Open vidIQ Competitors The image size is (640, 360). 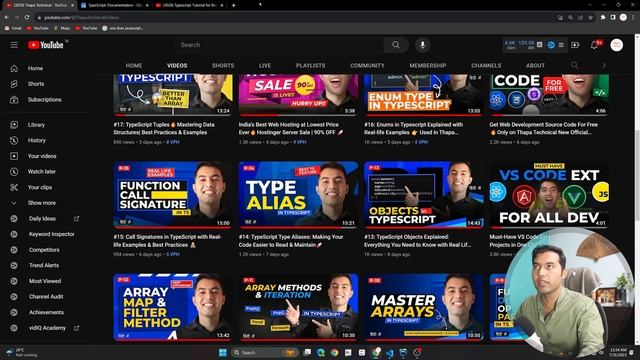[x=45, y=250]
